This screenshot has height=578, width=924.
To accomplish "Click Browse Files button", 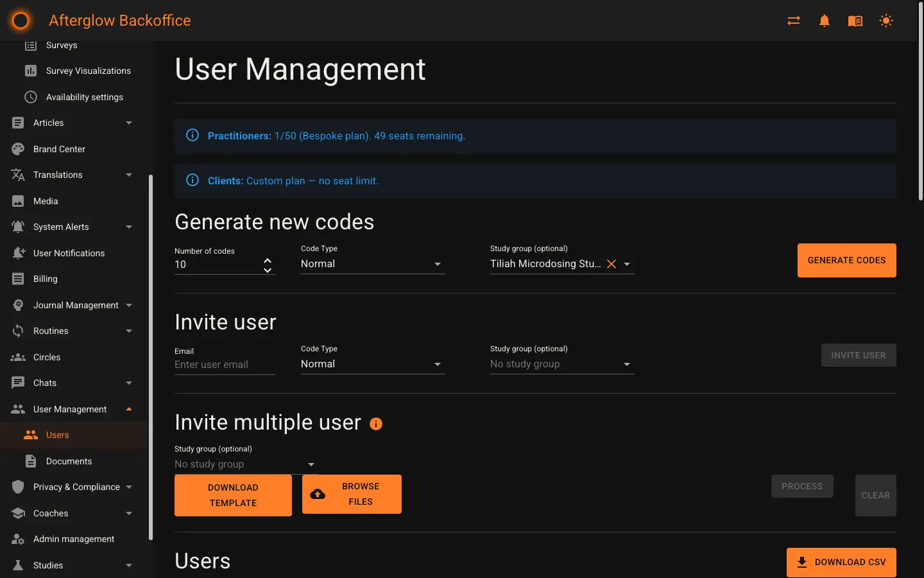I will pos(352,494).
